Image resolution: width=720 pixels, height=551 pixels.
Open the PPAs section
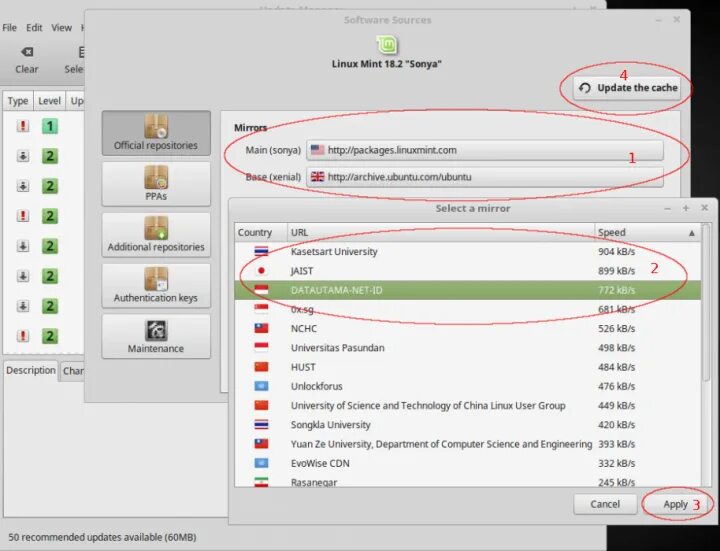click(156, 184)
